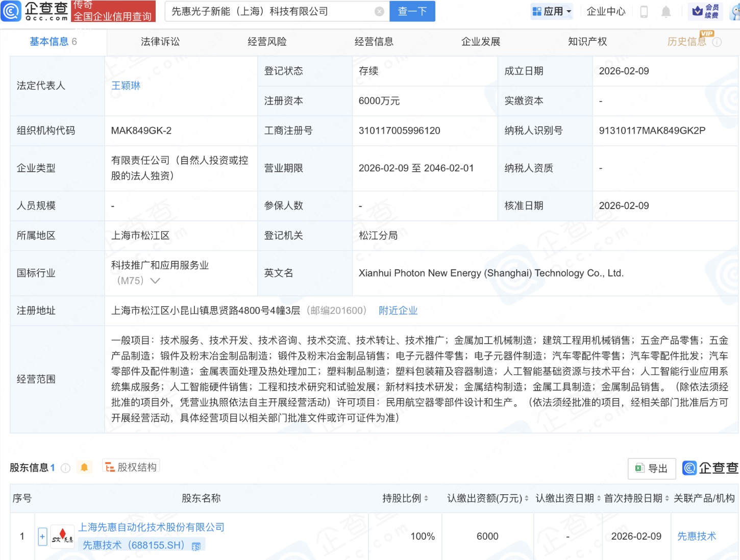Open notifications bell in top bar
740x560 pixels.
pos(666,11)
